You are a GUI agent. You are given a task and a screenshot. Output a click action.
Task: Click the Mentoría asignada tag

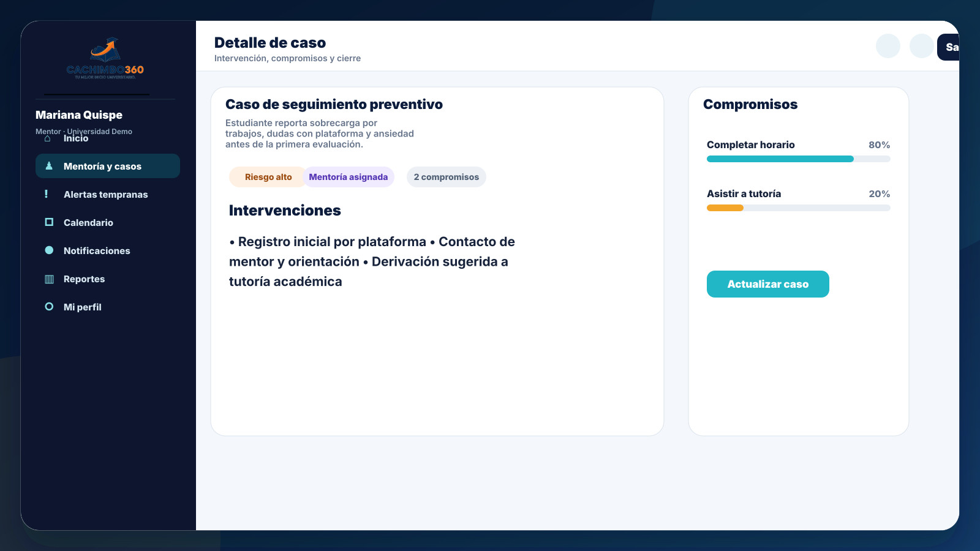pos(349,177)
